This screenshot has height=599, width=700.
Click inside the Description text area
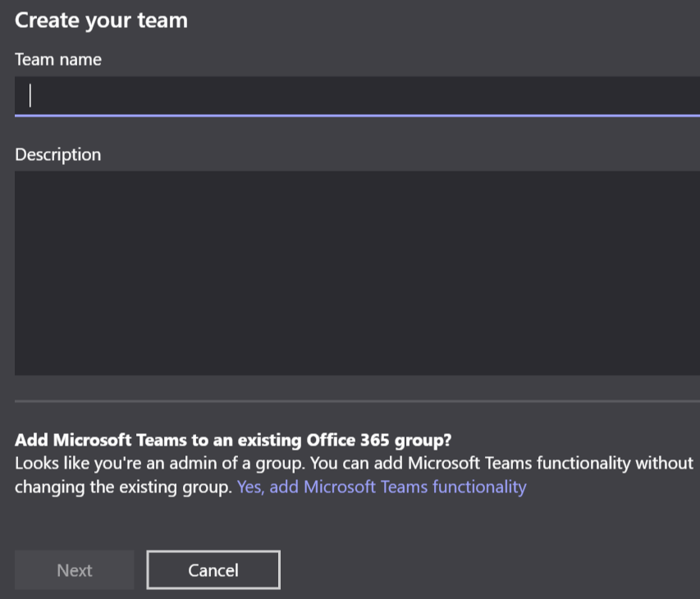[x=357, y=272]
